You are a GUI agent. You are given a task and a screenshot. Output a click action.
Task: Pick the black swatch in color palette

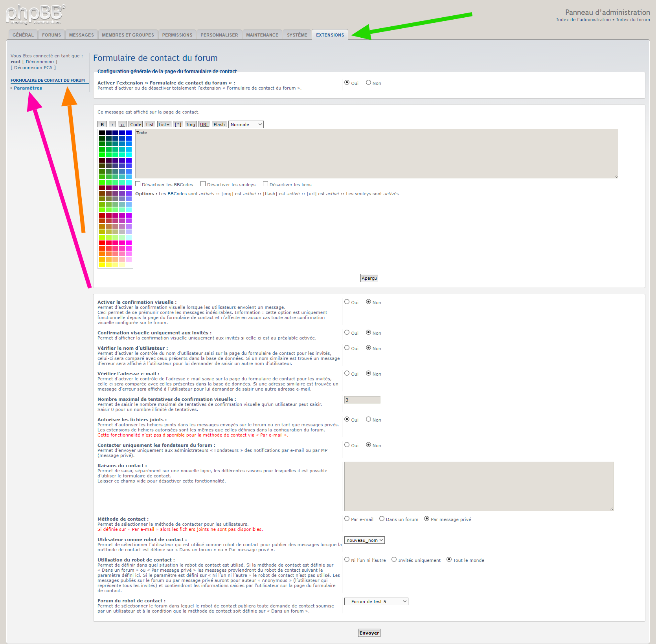coord(102,133)
